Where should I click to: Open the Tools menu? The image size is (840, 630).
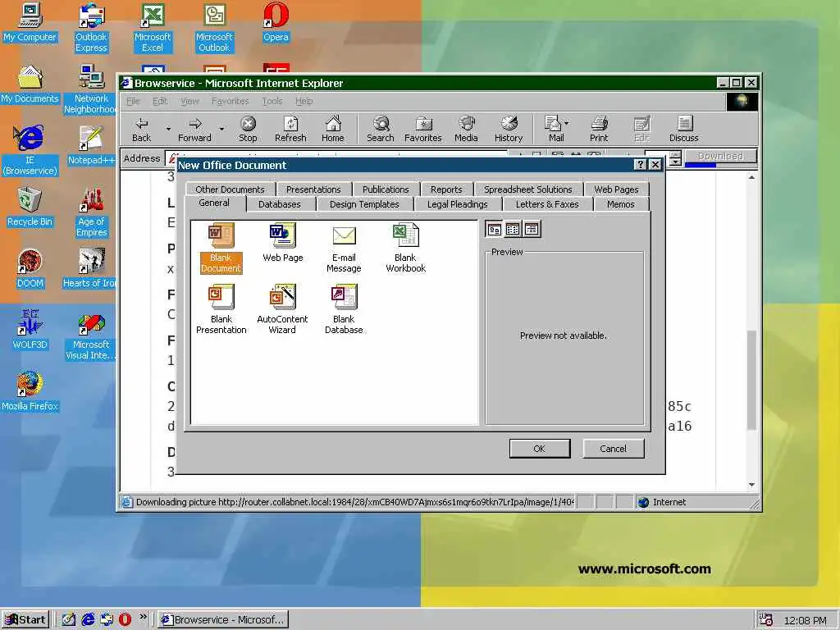click(x=272, y=101)
